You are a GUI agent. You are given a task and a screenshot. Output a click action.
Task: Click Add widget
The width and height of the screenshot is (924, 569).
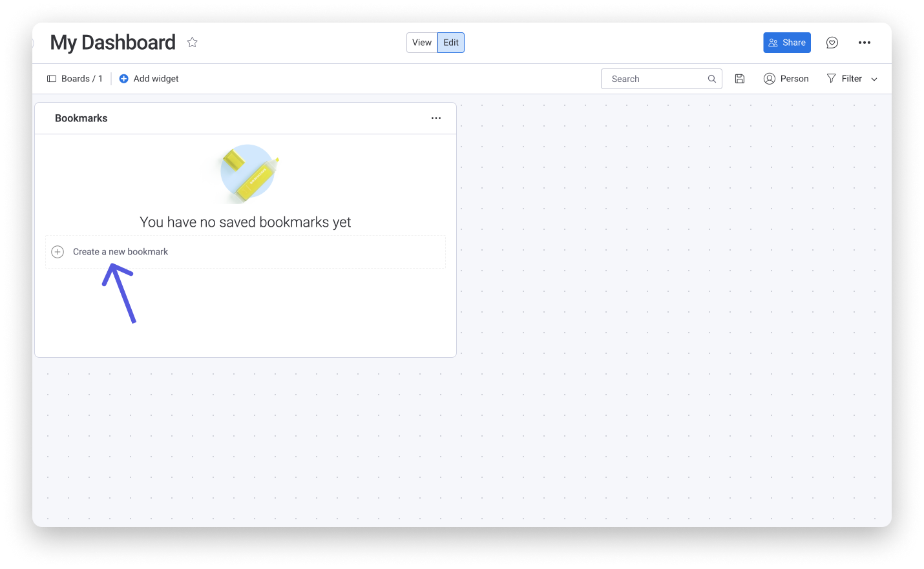point(149,79)
